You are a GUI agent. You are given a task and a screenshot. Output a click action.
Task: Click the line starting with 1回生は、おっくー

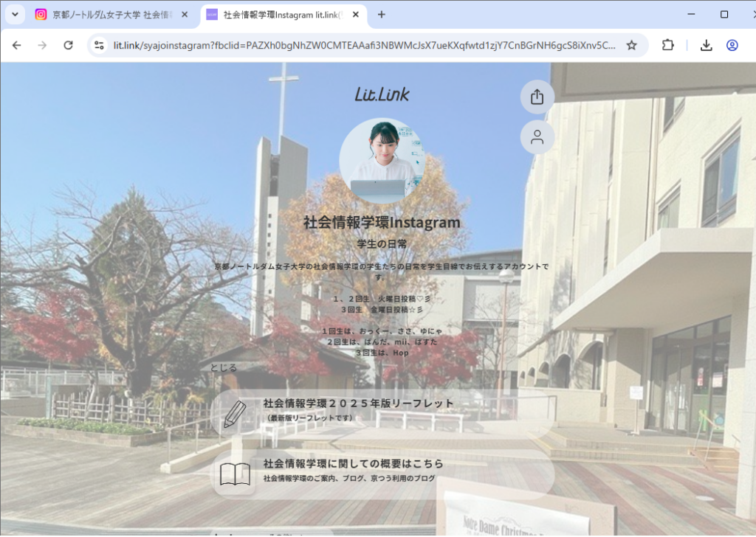click(x=382, y=331)
